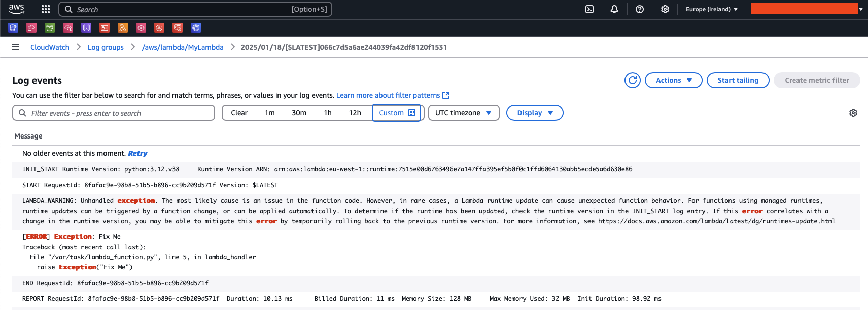Open the pink EventBridge shortcut icon
The height and width of the screenshot is (310, 868).
coord(141,28)
